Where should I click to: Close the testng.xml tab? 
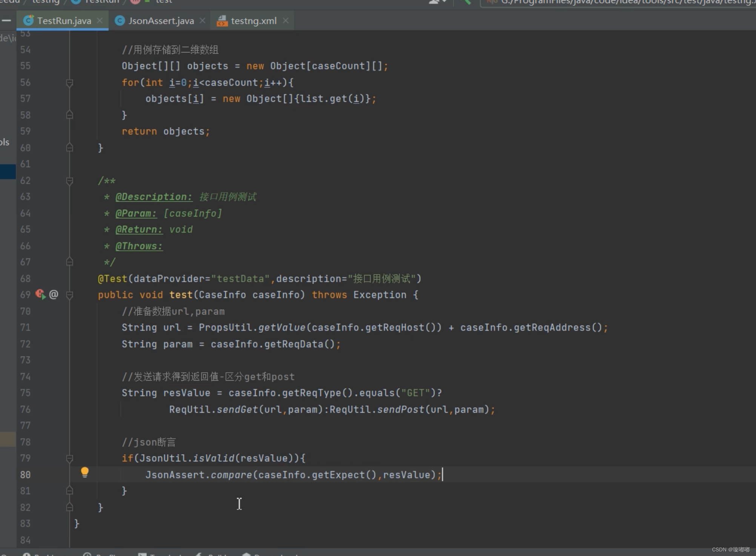[x=286, y=21]
